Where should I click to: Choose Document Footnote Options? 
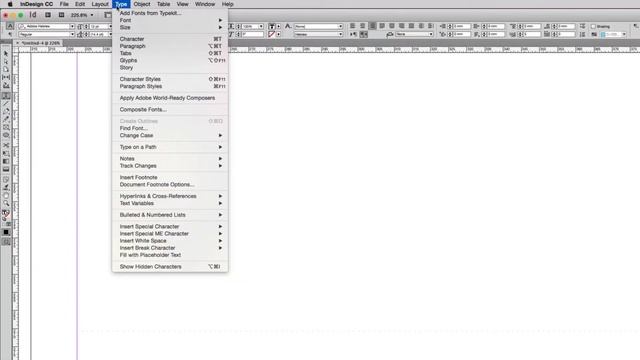(170, 184)
